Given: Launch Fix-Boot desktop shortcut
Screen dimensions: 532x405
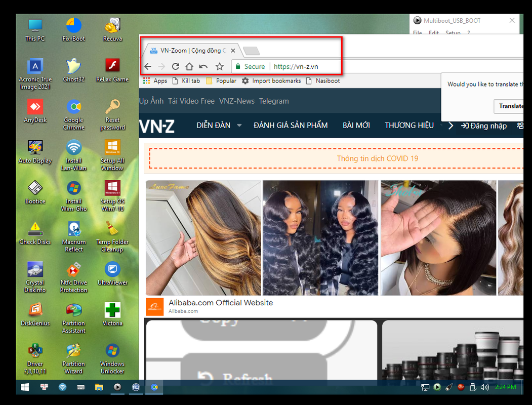Looking at the screenshot, I should (x=73, y=30).
